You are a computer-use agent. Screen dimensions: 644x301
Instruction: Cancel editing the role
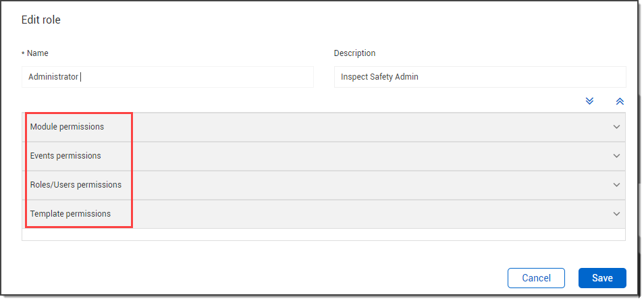tap(536, 278)
